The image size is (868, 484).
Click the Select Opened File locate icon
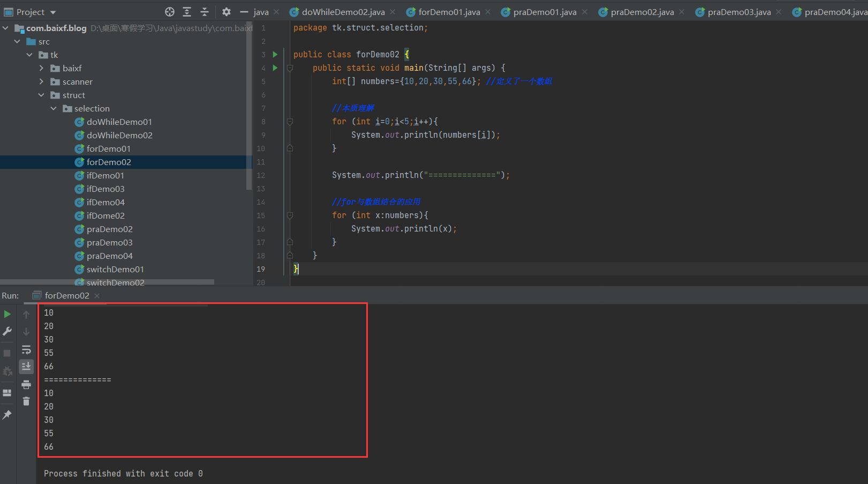click(x=170, y=12)
